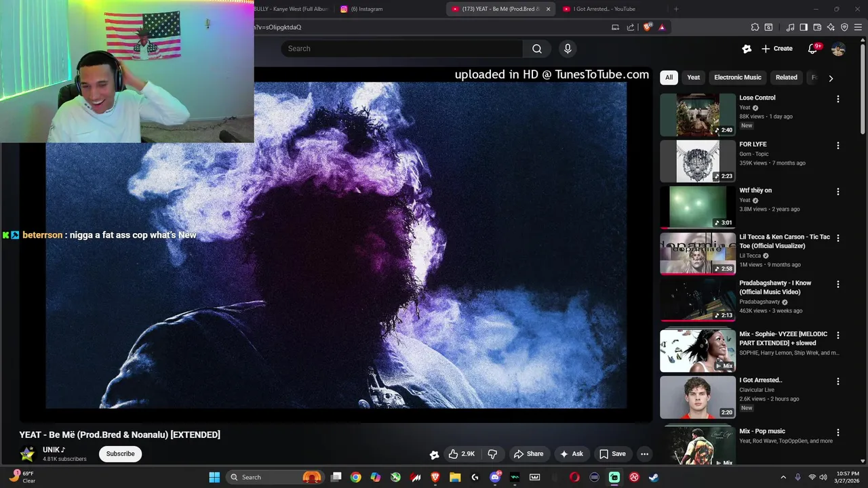Open a new browser tab
The width and height of the screenshot is (868, 488).
[x=676, y=9]
